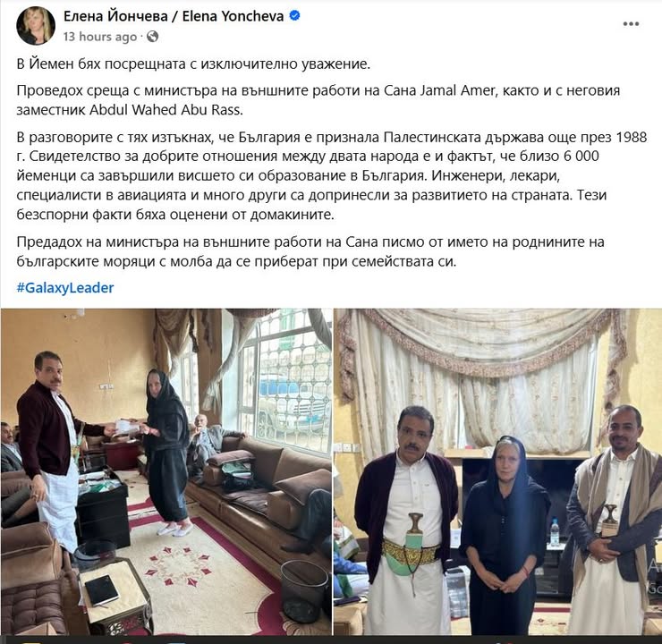The width and height of the screenshot is (662, 644).
Task: Click the name Abdul Wahed Abu Rass
Action: (165, 110)
